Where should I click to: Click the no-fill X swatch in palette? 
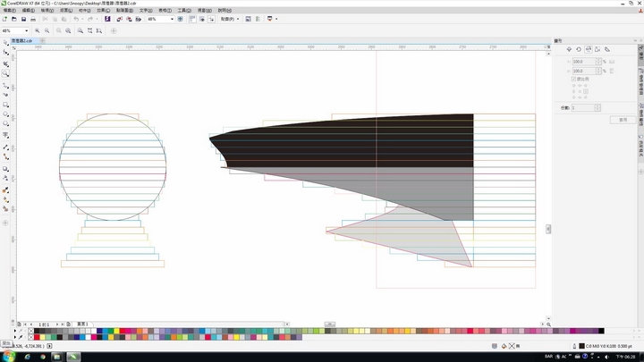pyautogui.click(x=30, y=331)
